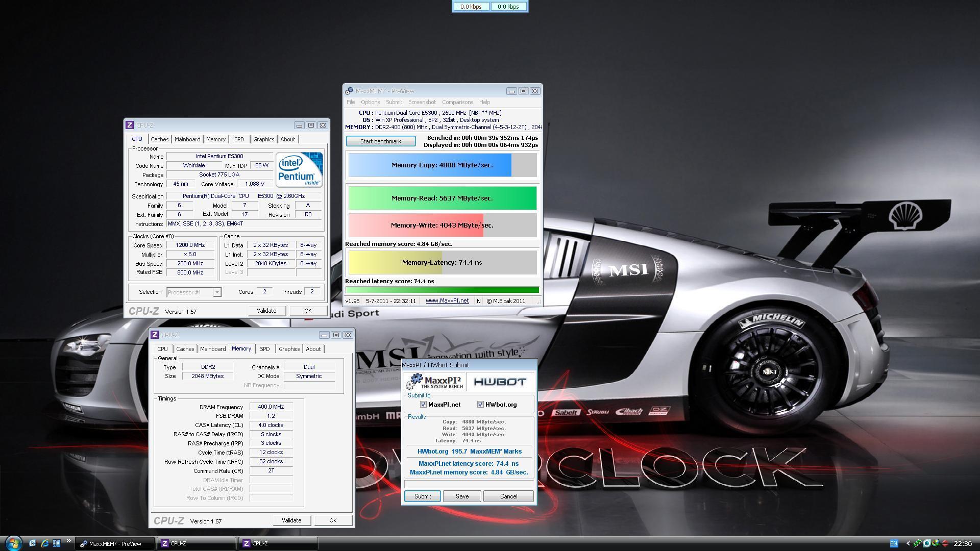Click OK in upper CPU-Z window
This screenshot has width=980, height=551.
[x=308, y=311]
